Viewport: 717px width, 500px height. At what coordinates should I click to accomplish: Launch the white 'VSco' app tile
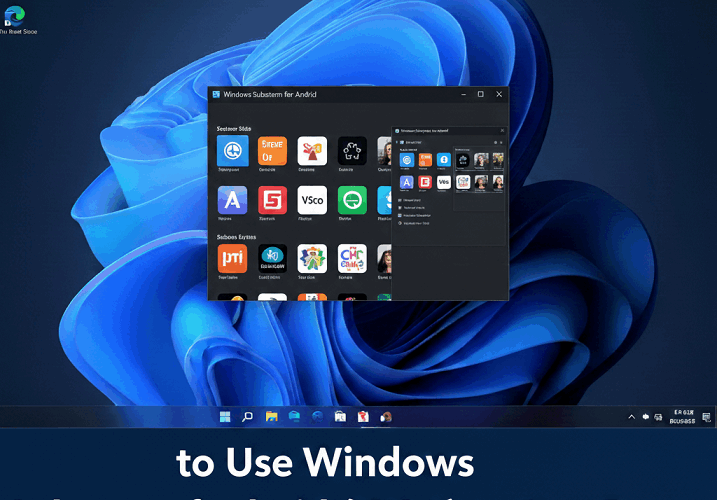(x=312, y=200)
